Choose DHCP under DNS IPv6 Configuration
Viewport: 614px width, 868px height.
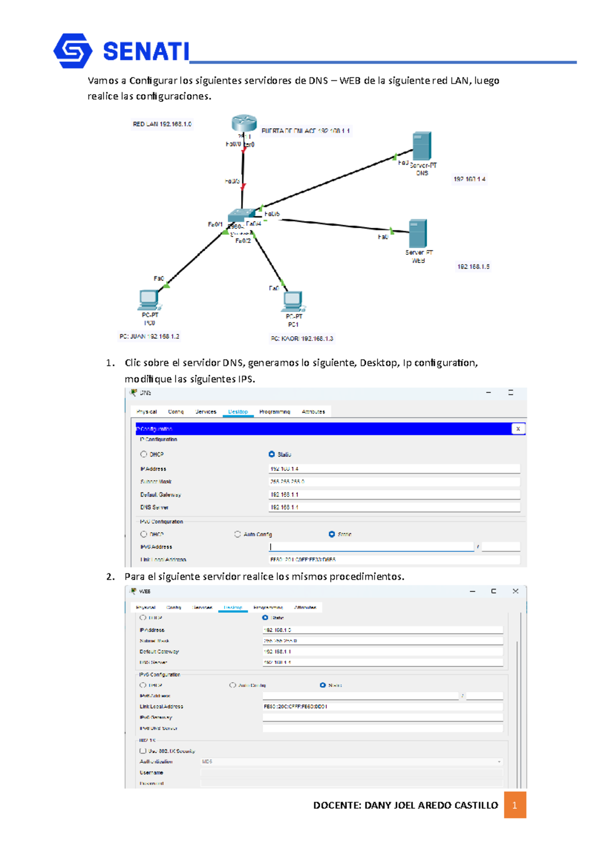point(144,534)
